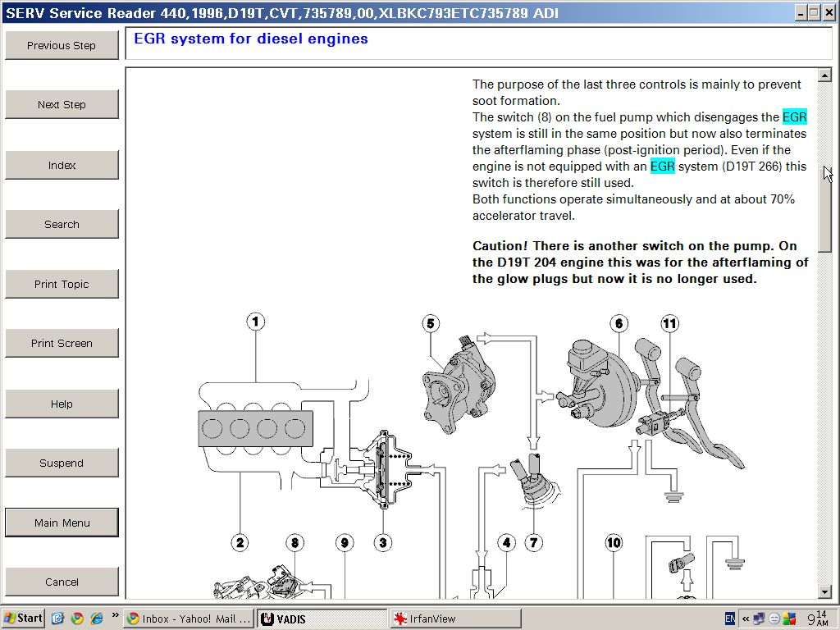Click callout number 9 in diagram
The height and width of the screenshot is (630, 840).
345,543
